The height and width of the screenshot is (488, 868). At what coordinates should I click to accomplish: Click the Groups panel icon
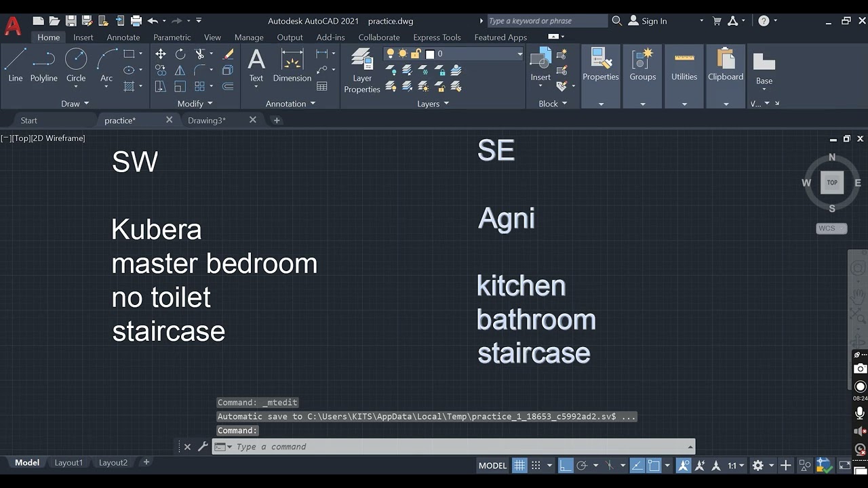tap(643, 65)
